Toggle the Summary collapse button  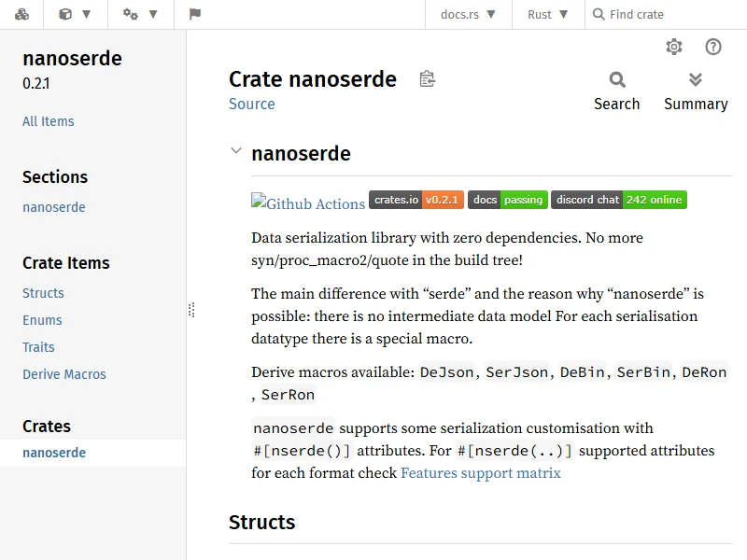[x=696, y=91]
